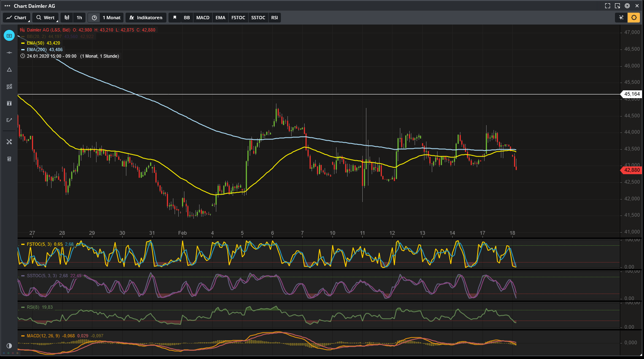Click the wrench and screwdriver tools icon
This screenshot has height=359, width=644.
pyautogui.click(x=9, y=142)
